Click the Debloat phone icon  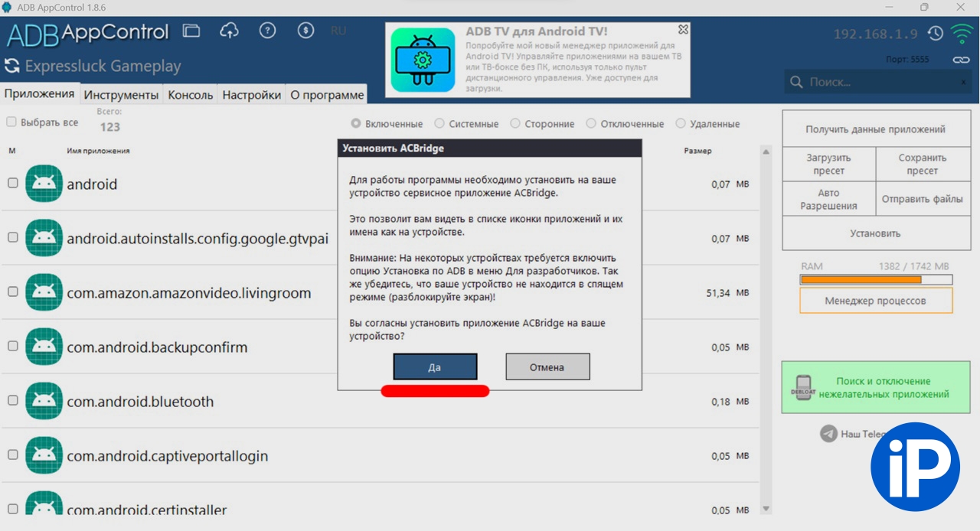802,388
